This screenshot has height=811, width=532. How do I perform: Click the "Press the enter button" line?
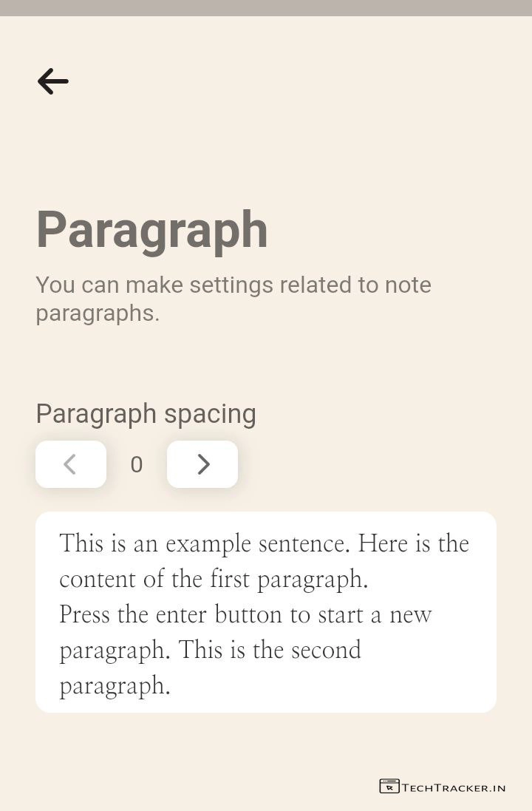[245, 614]
